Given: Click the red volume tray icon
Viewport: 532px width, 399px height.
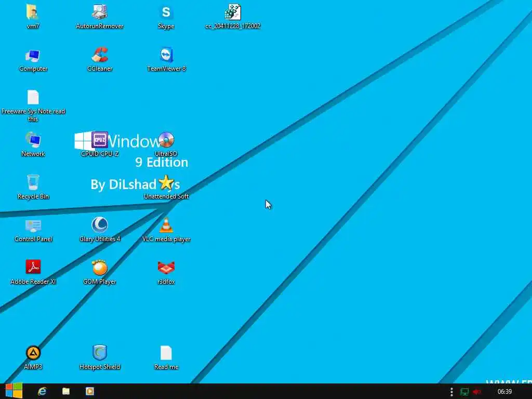Looking at the screenshot, I should [x=477, y=392].
